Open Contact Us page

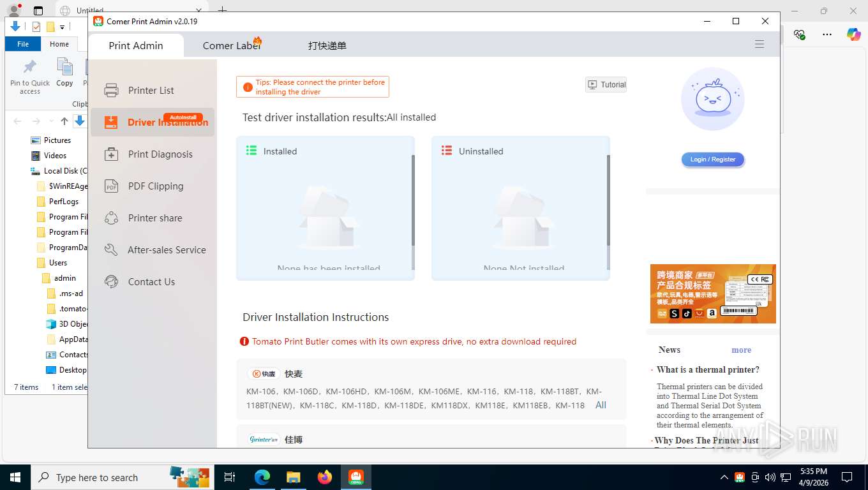pyautogui.click(x=152, y=282)
